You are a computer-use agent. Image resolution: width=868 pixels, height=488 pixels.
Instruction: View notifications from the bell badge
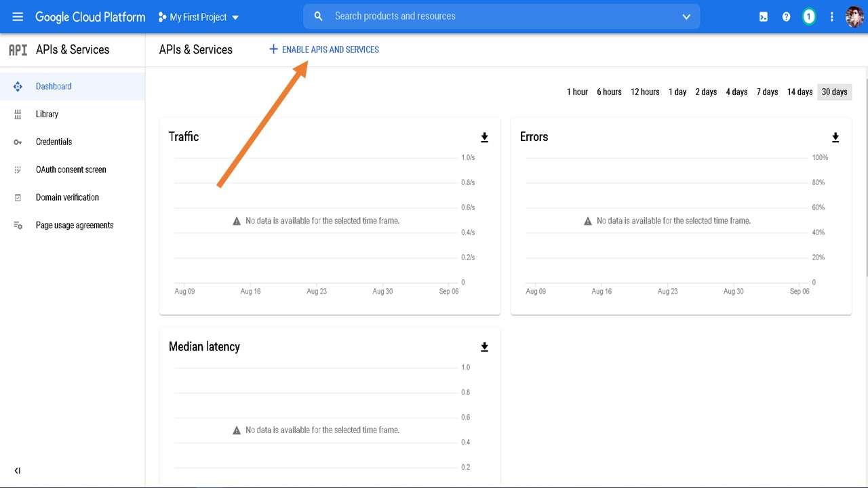coord(808,16)
